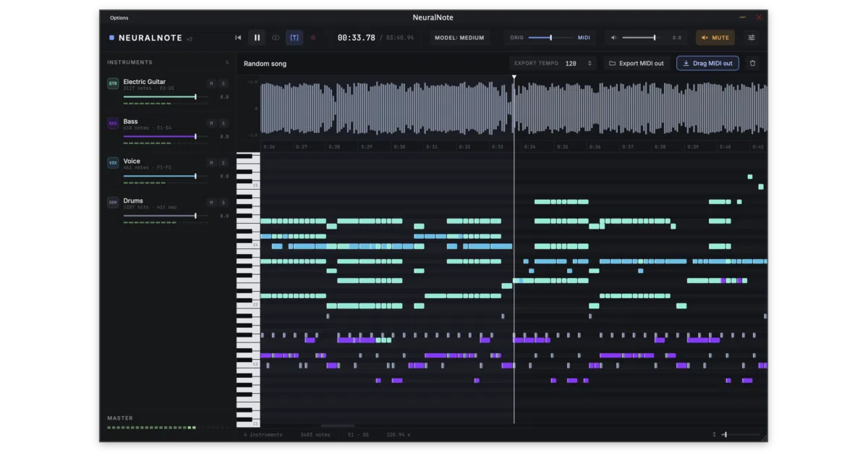Click the Bass volume slider
Viewport: 868px width, 456px height.
(x=166, y=136)
